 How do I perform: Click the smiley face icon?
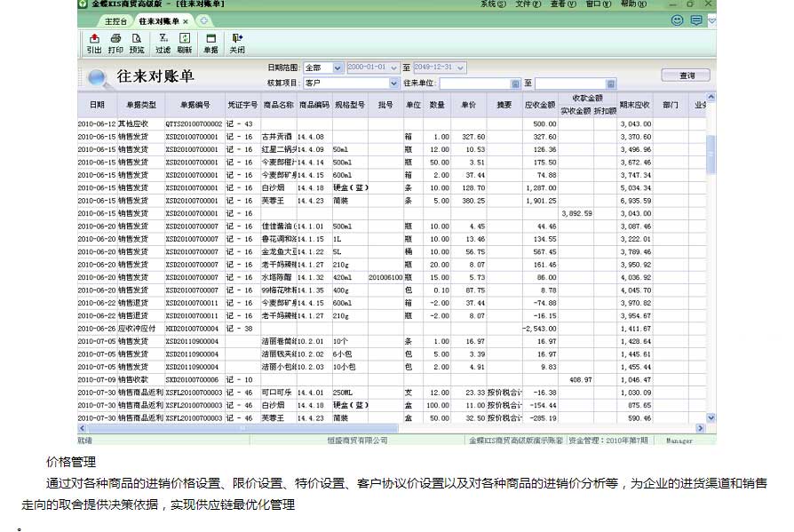(677, 20)
